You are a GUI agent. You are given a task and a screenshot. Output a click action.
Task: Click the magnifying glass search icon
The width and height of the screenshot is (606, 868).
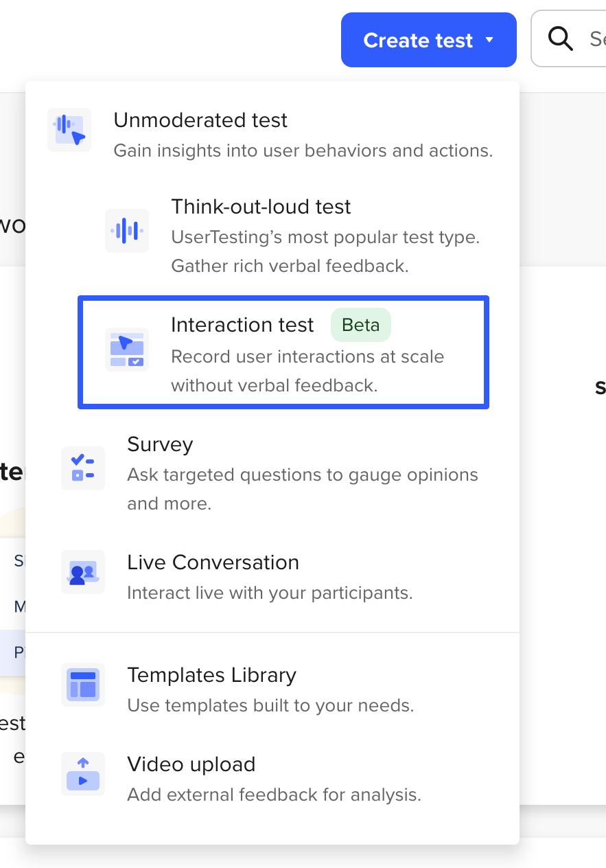click(561, 39)
